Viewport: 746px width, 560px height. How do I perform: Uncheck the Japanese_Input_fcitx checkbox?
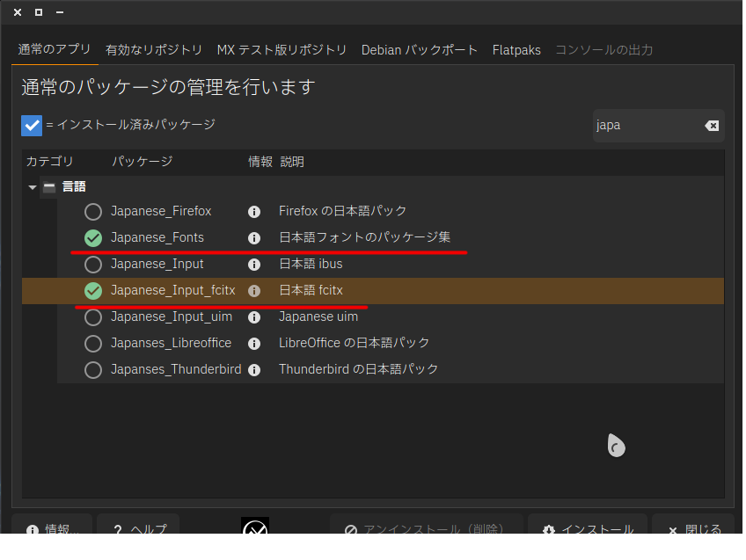93,291
